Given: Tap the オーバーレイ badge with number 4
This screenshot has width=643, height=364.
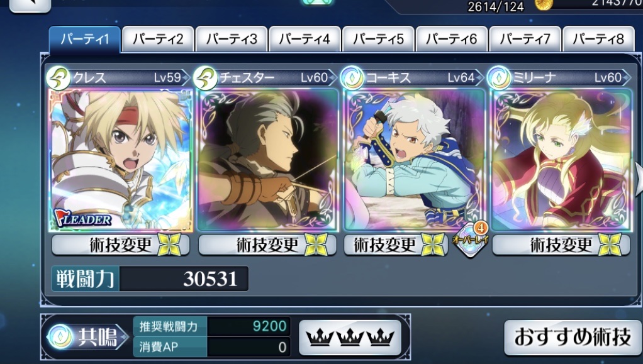Looking at the screenshot, I should point(470,239).
